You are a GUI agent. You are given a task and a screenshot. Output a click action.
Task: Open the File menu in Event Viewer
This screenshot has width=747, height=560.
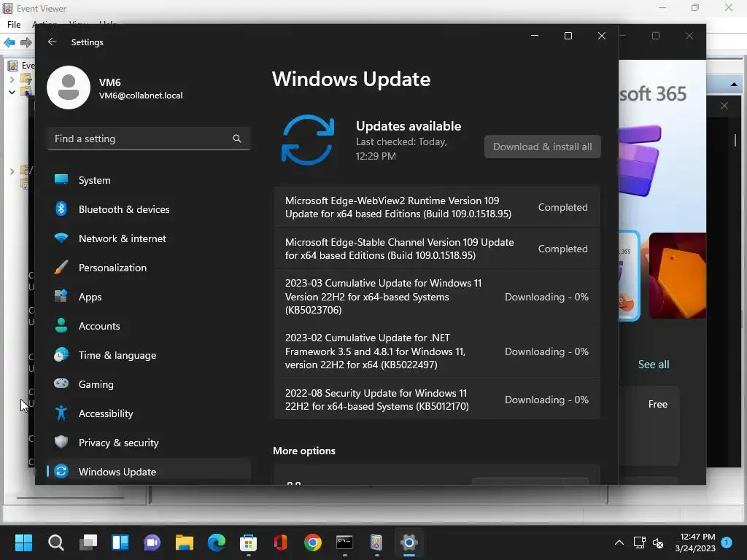[x=13, y=24]
